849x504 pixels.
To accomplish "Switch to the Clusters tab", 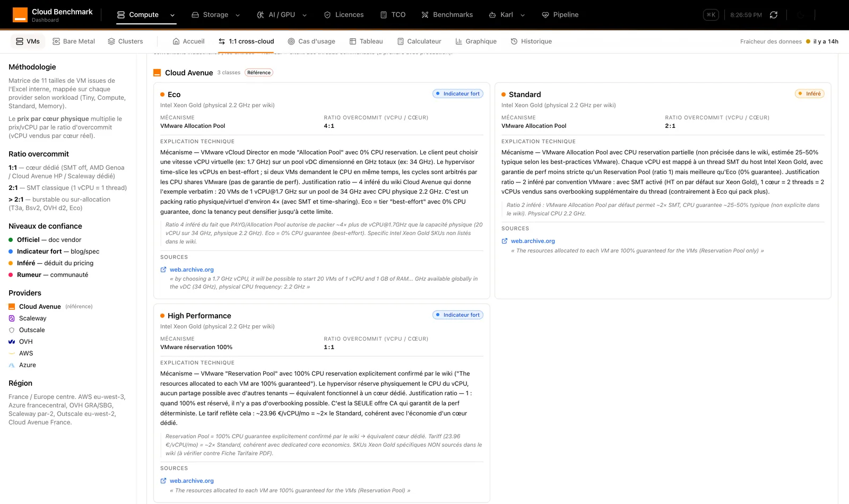I will click(x=125, y=41).
